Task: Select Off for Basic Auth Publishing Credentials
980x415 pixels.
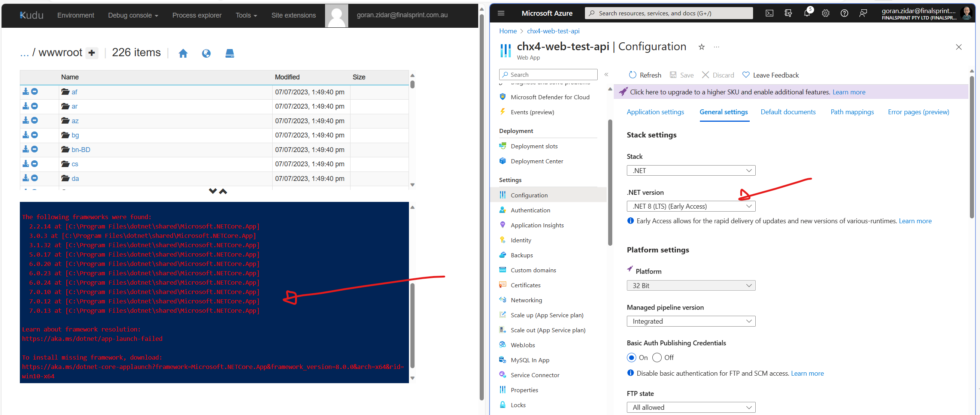Action: click(x=657, y=358)
